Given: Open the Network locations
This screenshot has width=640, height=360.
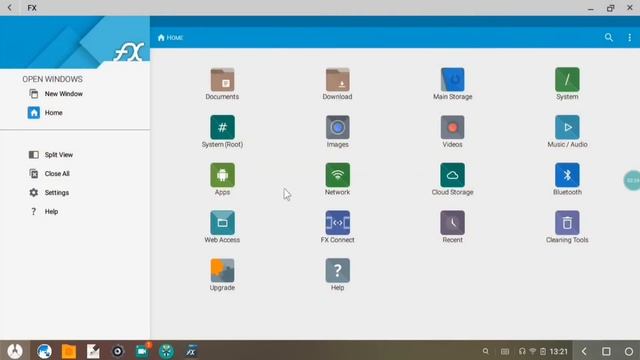Looking at the screenshot, I should (x=337, y=179).
